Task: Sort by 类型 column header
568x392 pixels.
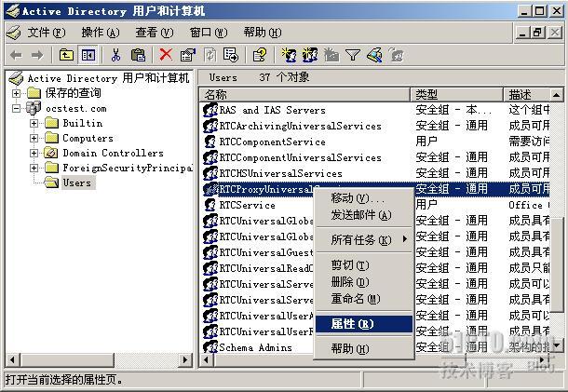Action: [x=456, y=95]
